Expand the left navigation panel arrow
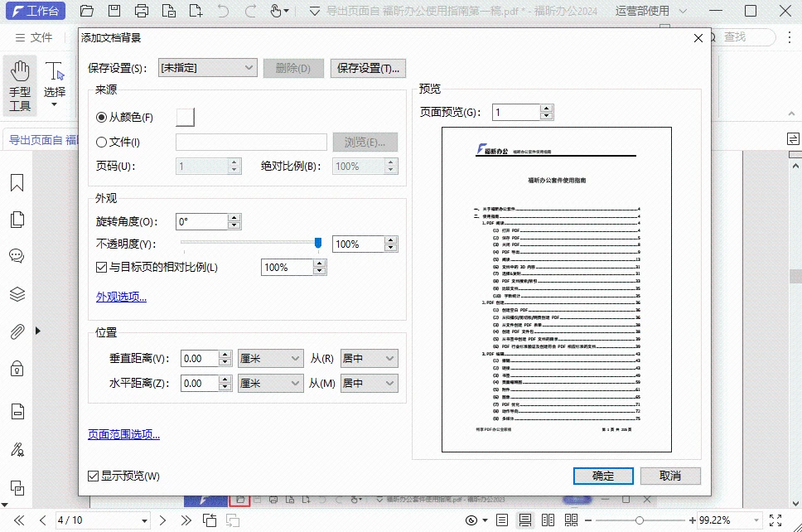This screenshot has width=802, height=532. pyautogui.click(x=38, y=331)
